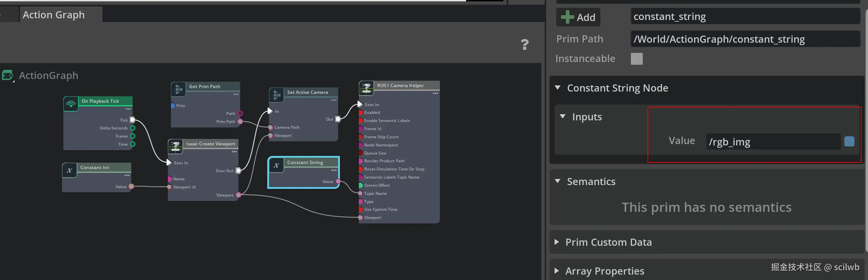Open the ActionGraph breadcrumb
The image size is (868, 280).
[x=49, y=75]
